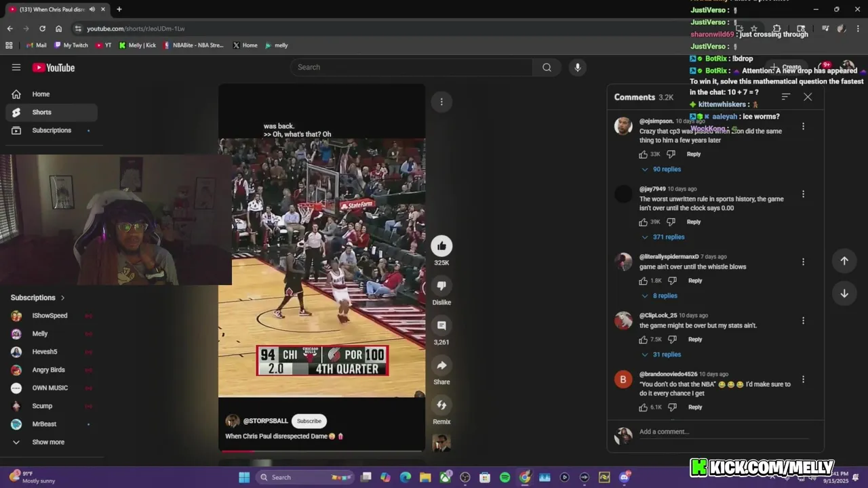Expand 8 replies under @literallyspidermanxD
Image resolution: width=868 pixels, height=488 pixels.
click(x=659, y=296)
